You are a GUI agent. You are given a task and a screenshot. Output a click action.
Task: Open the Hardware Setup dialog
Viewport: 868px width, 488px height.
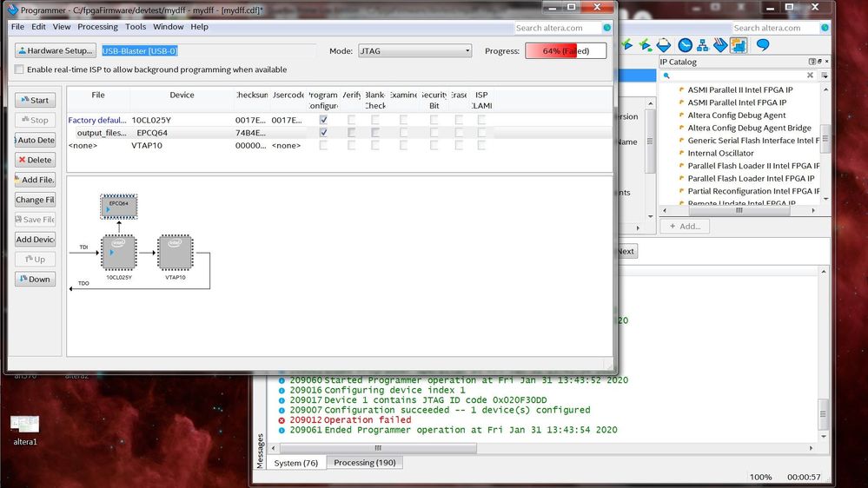click(x=54, y=50)
